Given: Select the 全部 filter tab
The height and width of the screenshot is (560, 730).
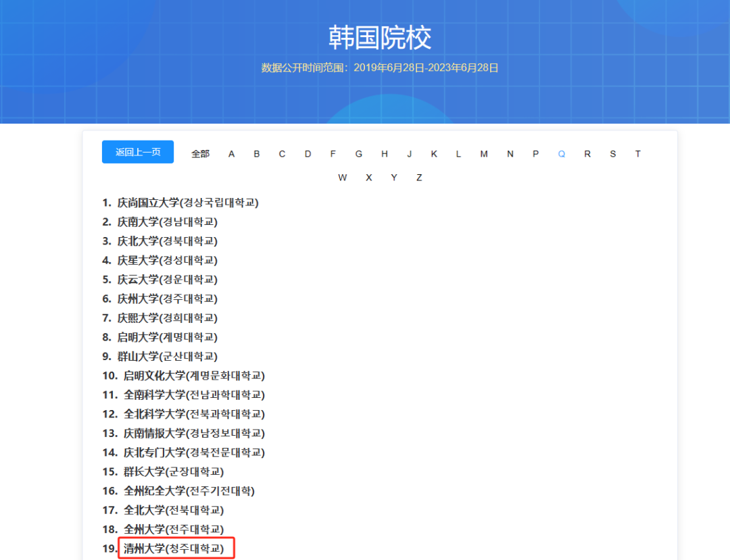Looking at the screenshot, I should point(200,153).
